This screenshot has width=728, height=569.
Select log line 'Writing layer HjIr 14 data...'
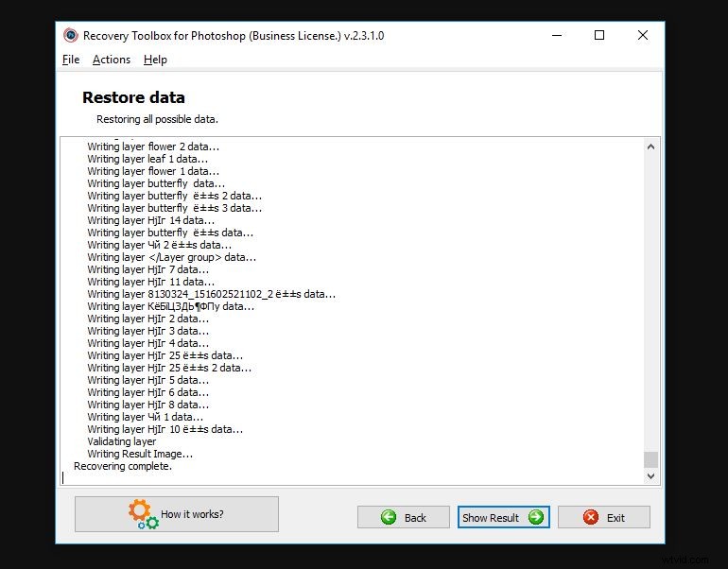[x=151, y=220]
